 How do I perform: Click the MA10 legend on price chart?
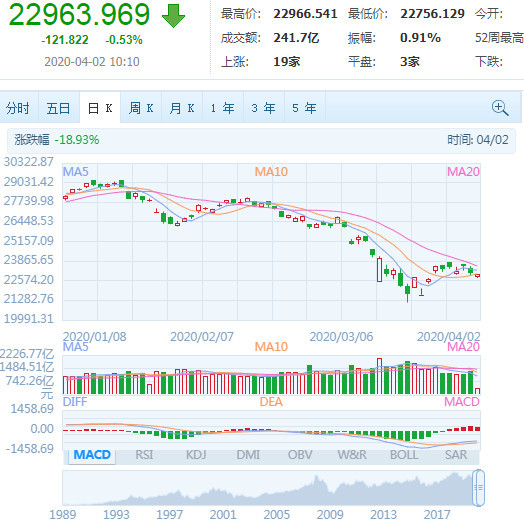(271, 172)
